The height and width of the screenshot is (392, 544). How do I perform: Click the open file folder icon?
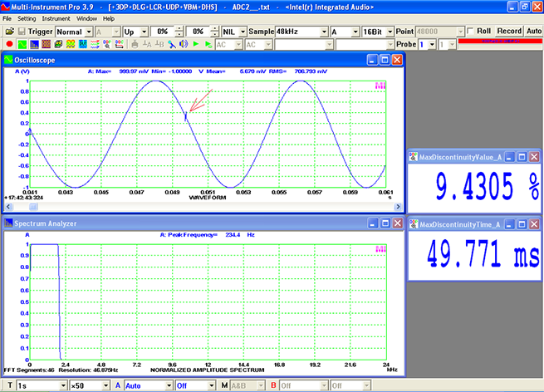click(x=8, y=31)
